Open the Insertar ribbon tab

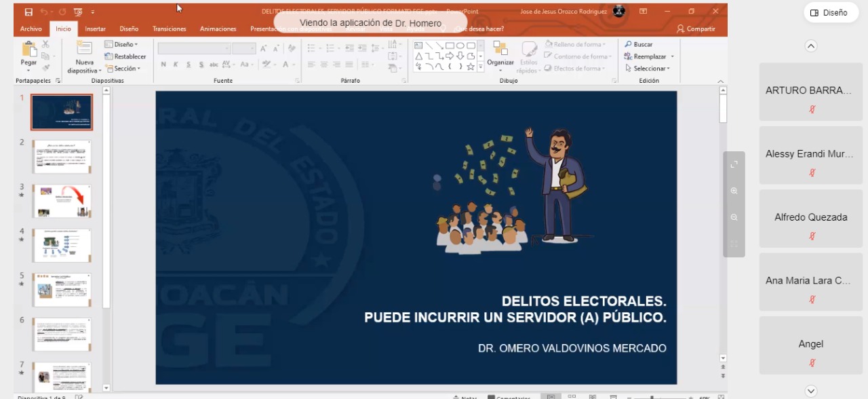pyautogui.click(x=95, y=29)
